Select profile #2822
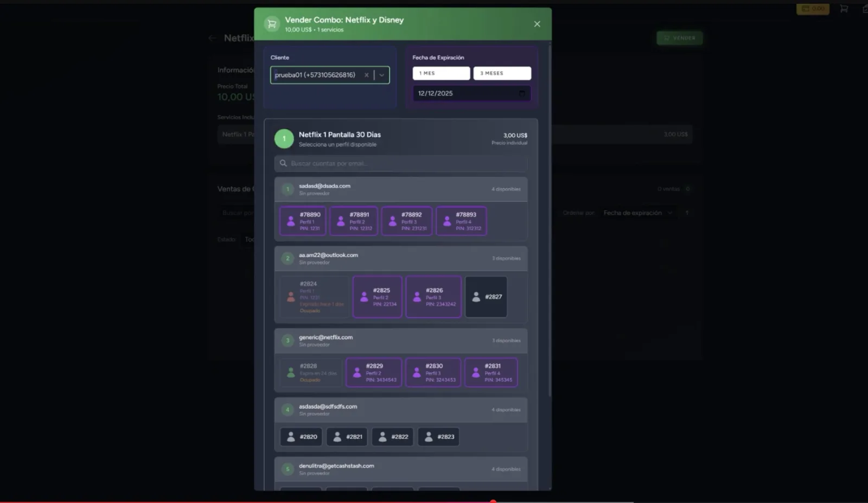Image resolution: width=868 pixels, height=503 pixels. coord(392,437)
